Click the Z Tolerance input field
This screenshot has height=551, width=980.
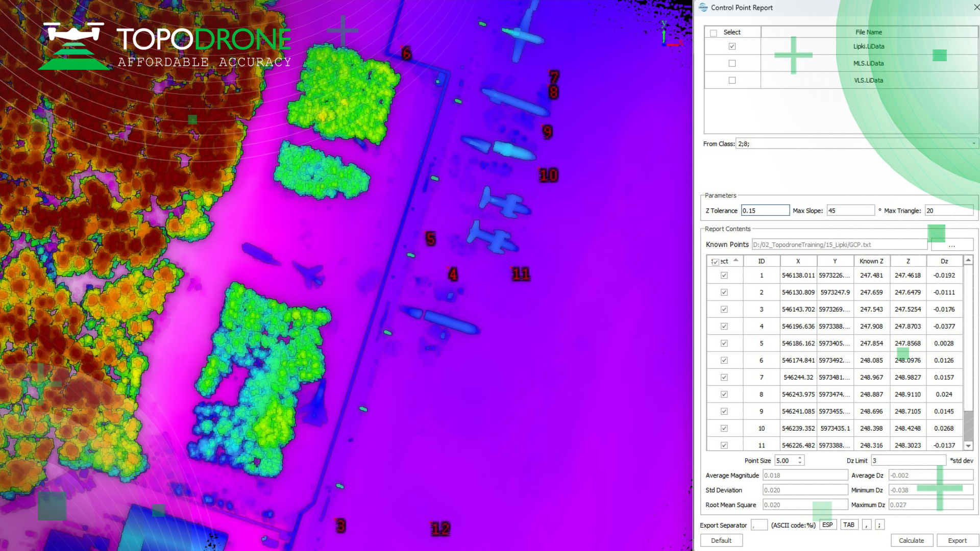point(765,211)
